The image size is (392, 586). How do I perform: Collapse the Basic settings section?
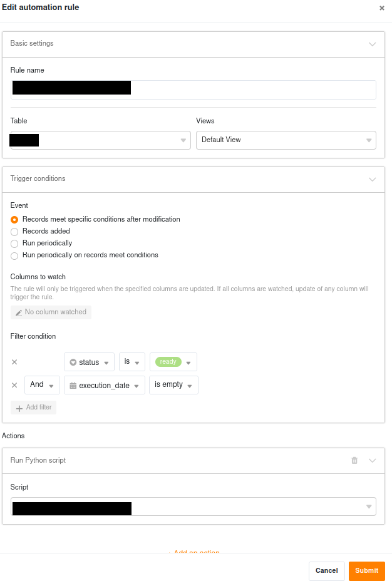pyautogui.click(x=373, y=44)
